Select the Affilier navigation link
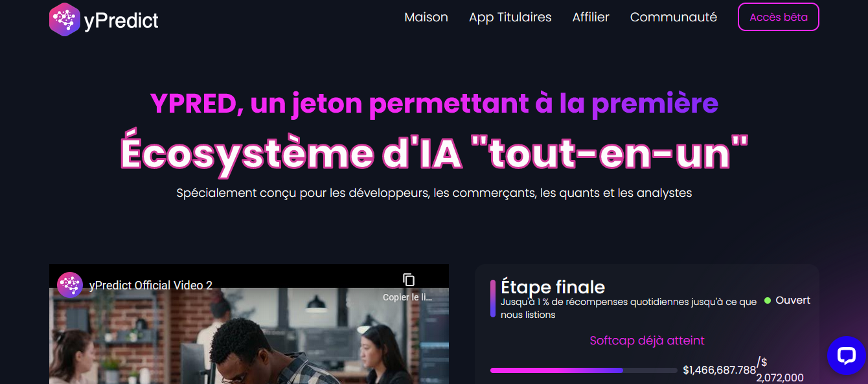 coord(591,17)
